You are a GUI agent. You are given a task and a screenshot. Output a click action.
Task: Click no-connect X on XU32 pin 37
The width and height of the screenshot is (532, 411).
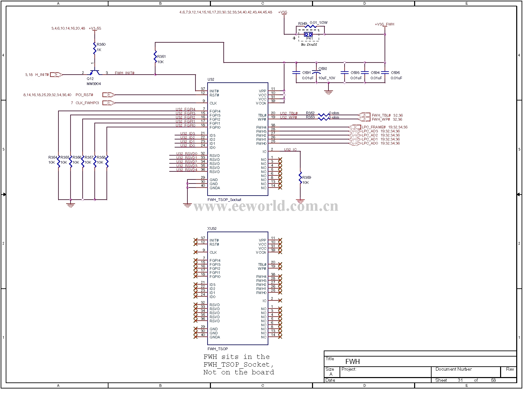coord(195,240)
